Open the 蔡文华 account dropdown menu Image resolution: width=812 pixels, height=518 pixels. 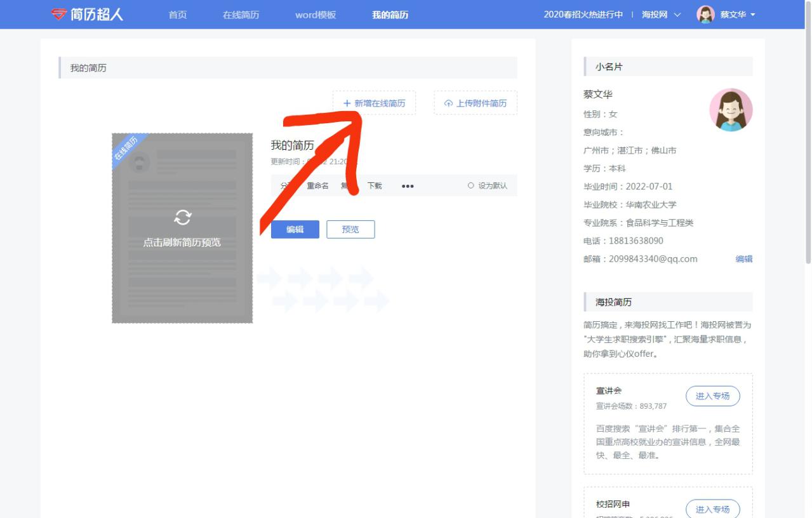pos(737,15)
